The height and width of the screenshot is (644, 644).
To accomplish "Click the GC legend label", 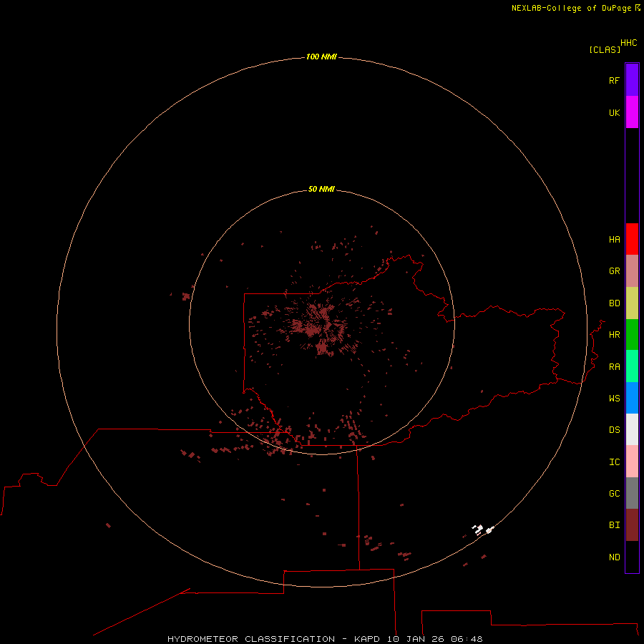I will [x=614, y=494].
